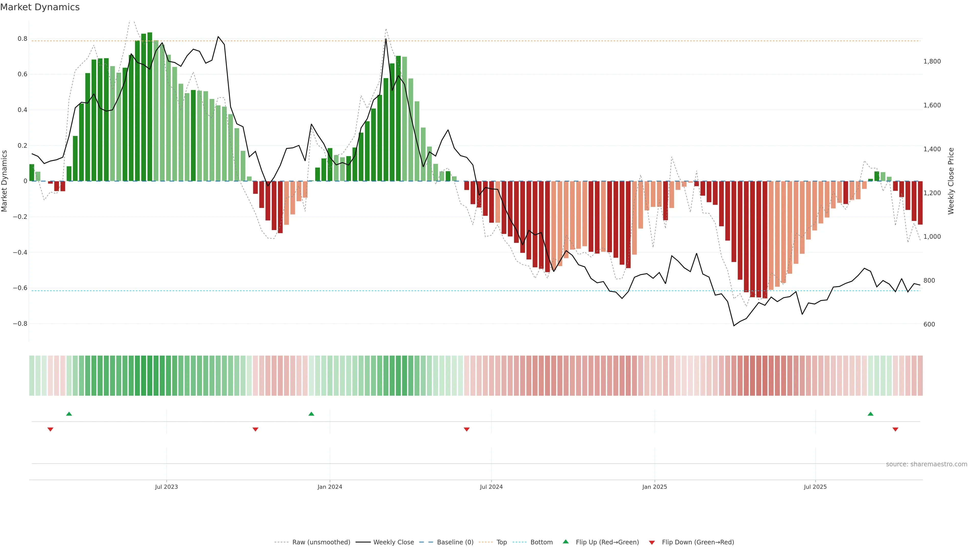Click the last green flip-up triangle marker
The width and height of the screenshot is (980, 551).
point(871,414)
